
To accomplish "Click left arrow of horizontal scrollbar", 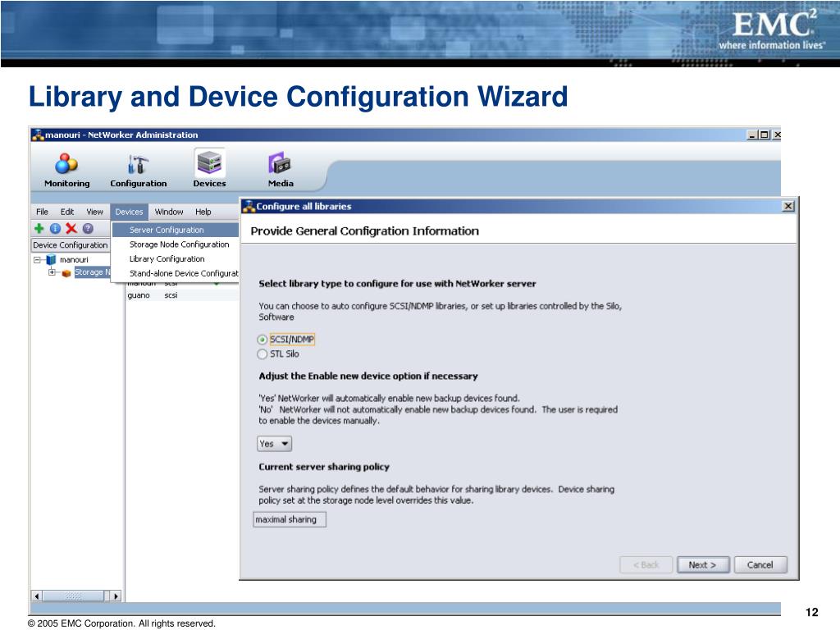I will [37, 596].
